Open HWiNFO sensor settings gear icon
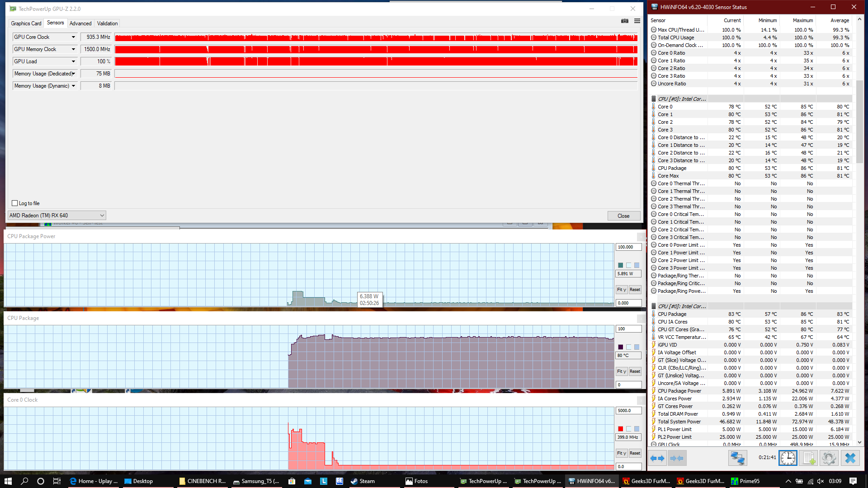The height and width of the screenshot is (488, 868). click(829, 458)
